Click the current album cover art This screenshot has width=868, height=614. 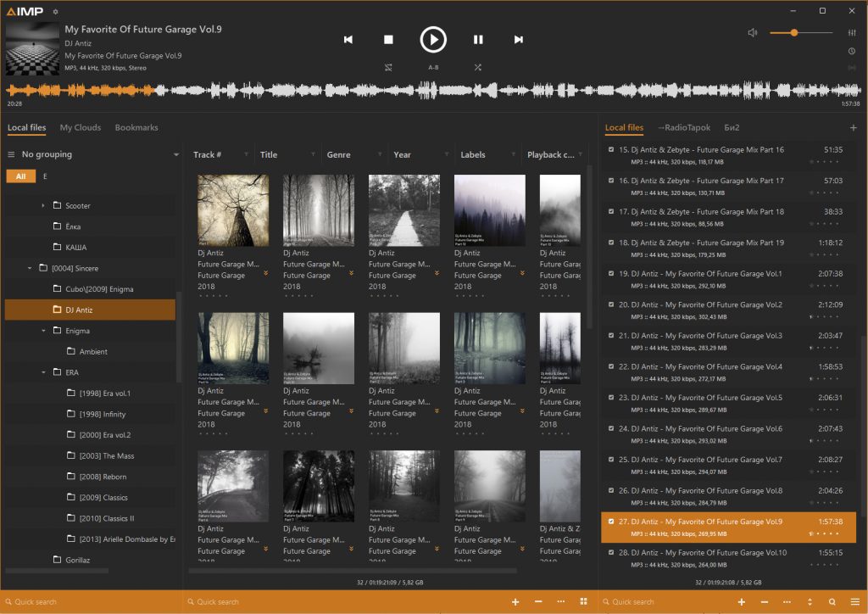click(x=32, y=48)
